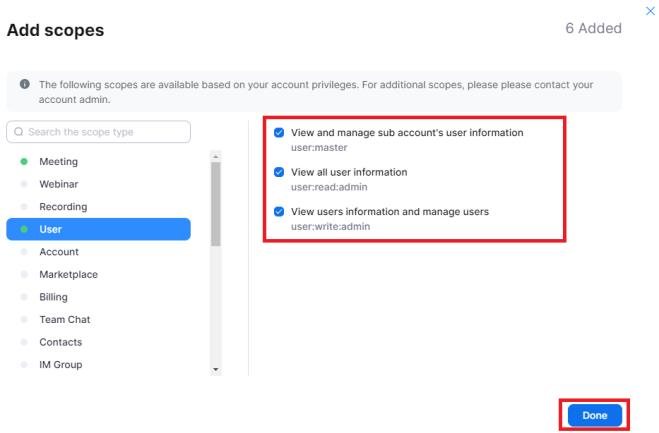
Task: Select the IM Group scope category
Action: pos(98,365)
